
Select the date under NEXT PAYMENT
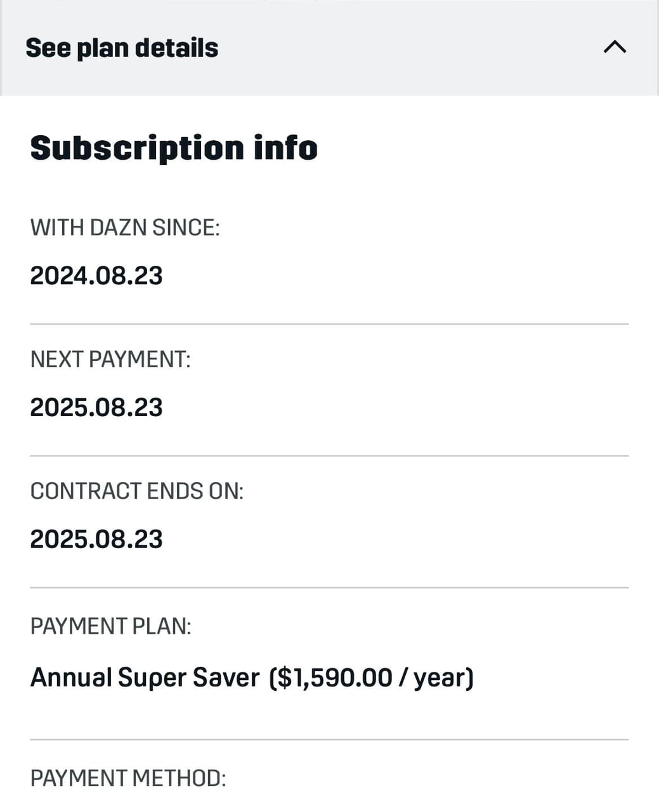tap(96, 408)
